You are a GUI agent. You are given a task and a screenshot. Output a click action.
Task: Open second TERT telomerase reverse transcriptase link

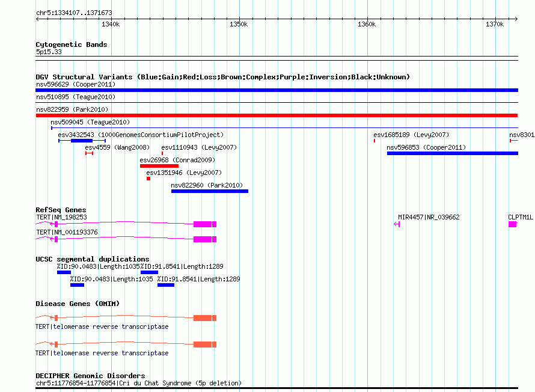(102, 353)
